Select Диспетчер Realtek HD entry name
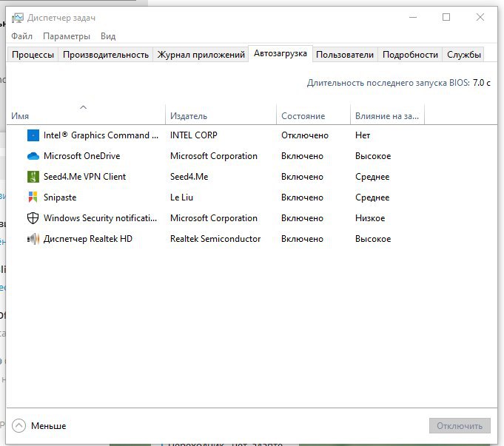Image resolution: width=504 pixels, height=446 pixels. (88, 239)
